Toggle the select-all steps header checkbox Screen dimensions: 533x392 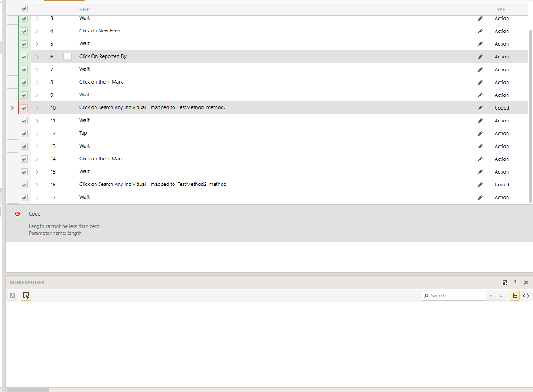pyautogui.click(x=24, y=9)
